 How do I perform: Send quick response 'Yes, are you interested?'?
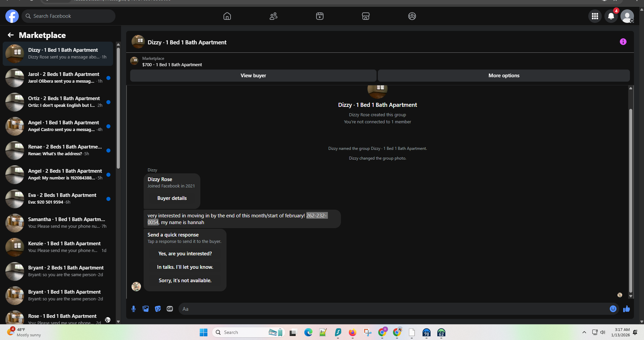(185, 254)
